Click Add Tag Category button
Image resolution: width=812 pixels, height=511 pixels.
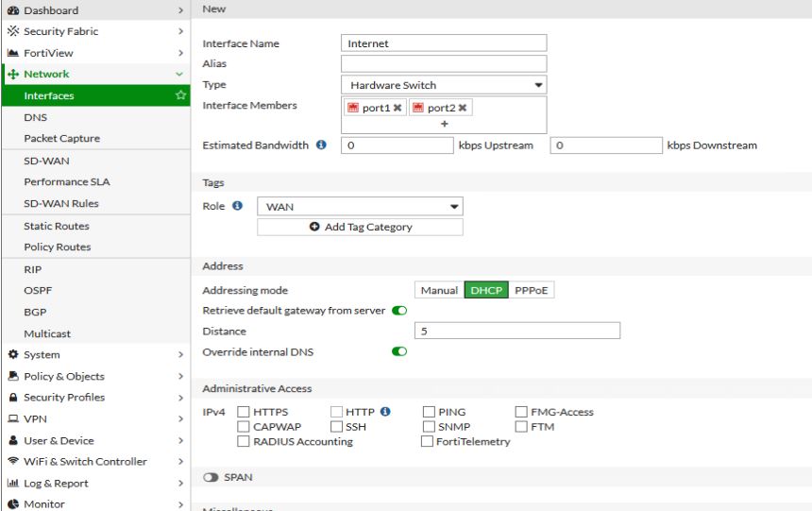pyautogui.click(x=360, y=227)
